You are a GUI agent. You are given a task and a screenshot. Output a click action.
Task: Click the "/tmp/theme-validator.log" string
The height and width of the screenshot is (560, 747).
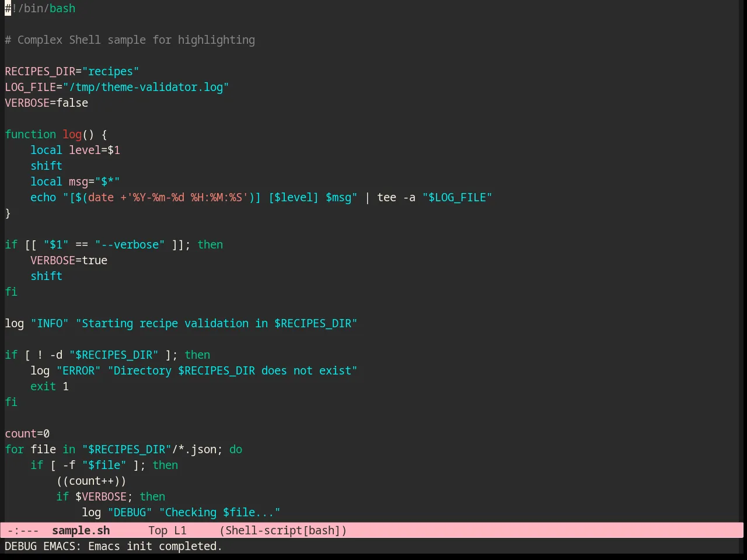click(x=146, y=87)
